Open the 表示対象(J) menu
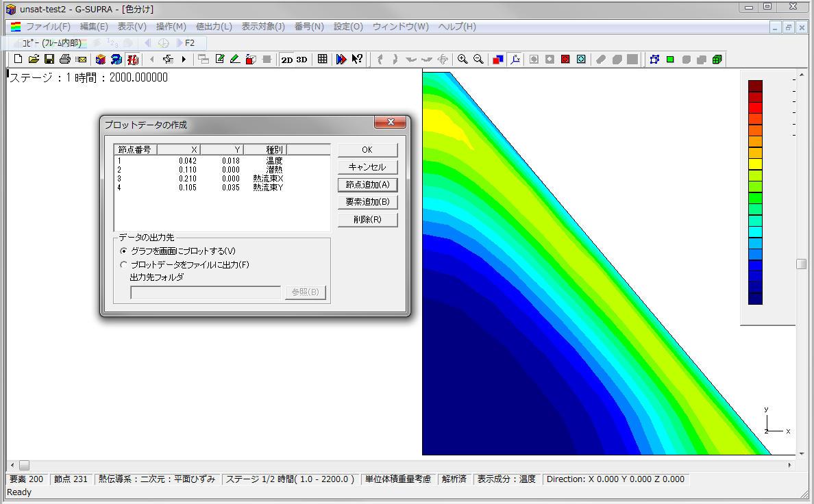The width and height of the screenshot is (814, 504). click(x=263, y=27)
